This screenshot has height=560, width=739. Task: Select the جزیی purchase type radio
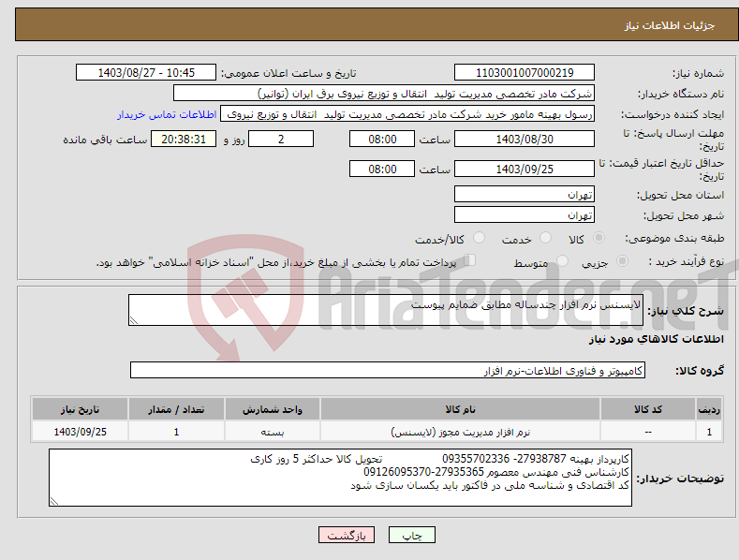(x=622, y=260)
